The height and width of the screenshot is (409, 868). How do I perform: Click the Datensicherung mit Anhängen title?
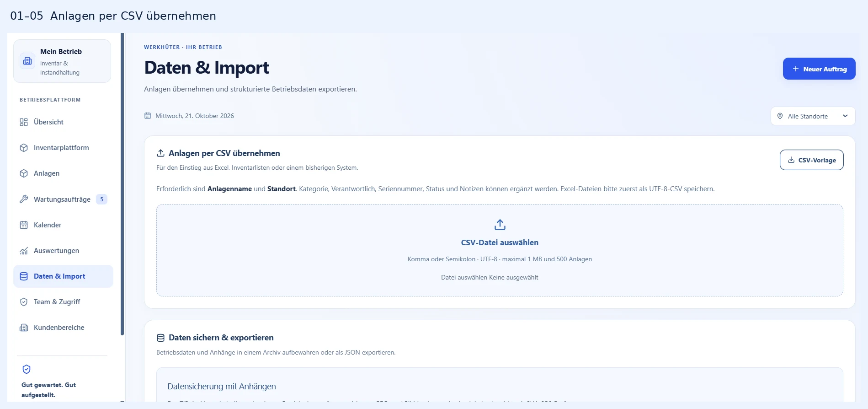coord(222,387)
